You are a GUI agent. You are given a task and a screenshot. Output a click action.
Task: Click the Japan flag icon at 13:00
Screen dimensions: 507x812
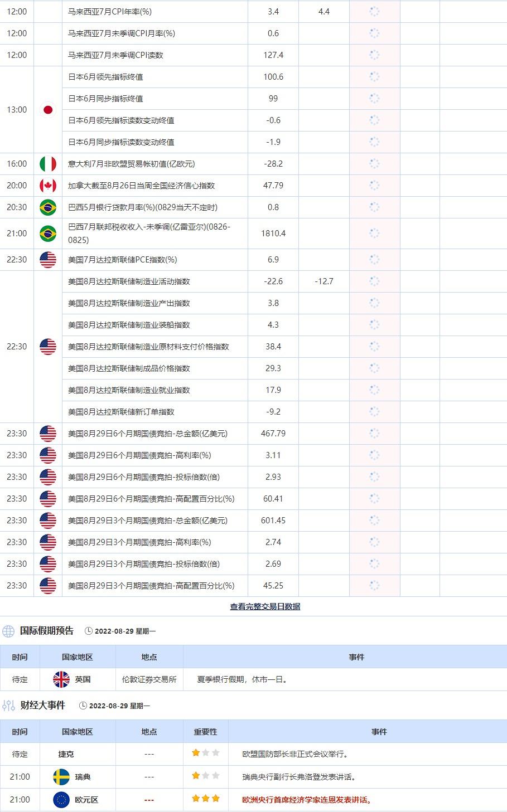[x=48, y=110]
